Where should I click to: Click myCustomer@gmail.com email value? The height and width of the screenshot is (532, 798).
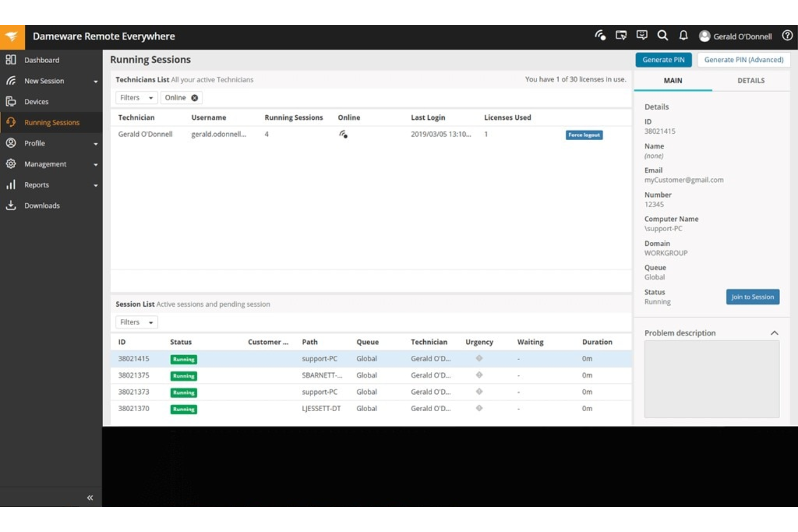tap(684, 180)
